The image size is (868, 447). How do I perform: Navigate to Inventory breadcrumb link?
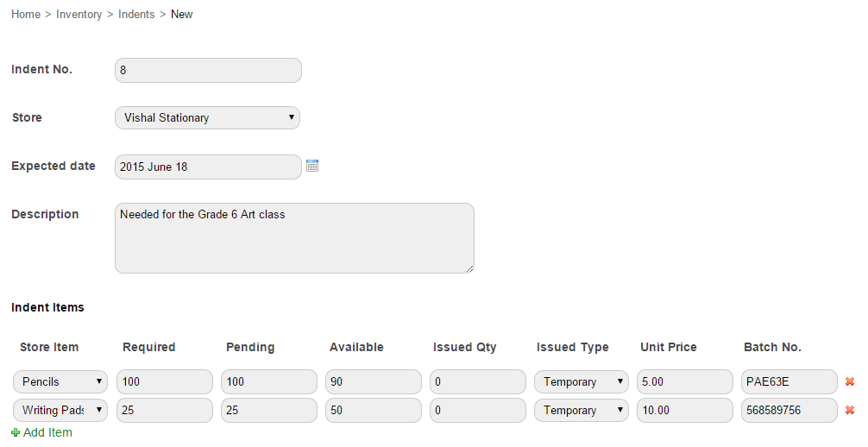coord(79,15)
